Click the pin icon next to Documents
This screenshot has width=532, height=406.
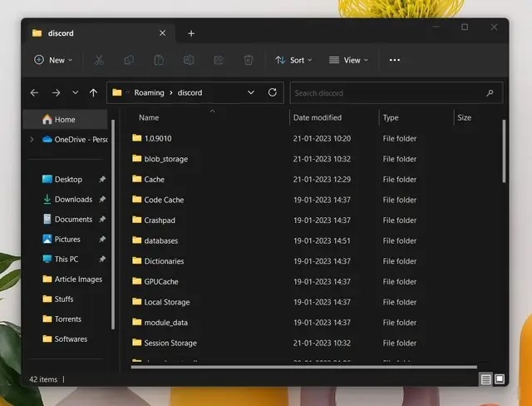point(102,220)
